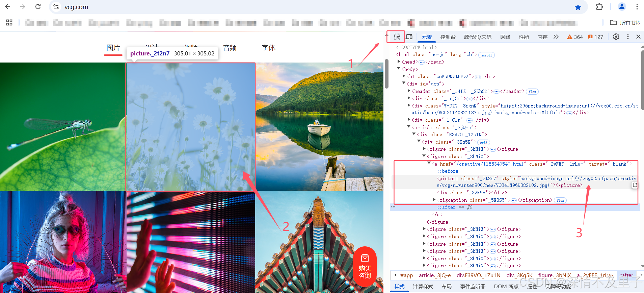The height and width of the screenshot is (293, 644).
Task: Open the apps grid shortcut
Action: point(9,23)
